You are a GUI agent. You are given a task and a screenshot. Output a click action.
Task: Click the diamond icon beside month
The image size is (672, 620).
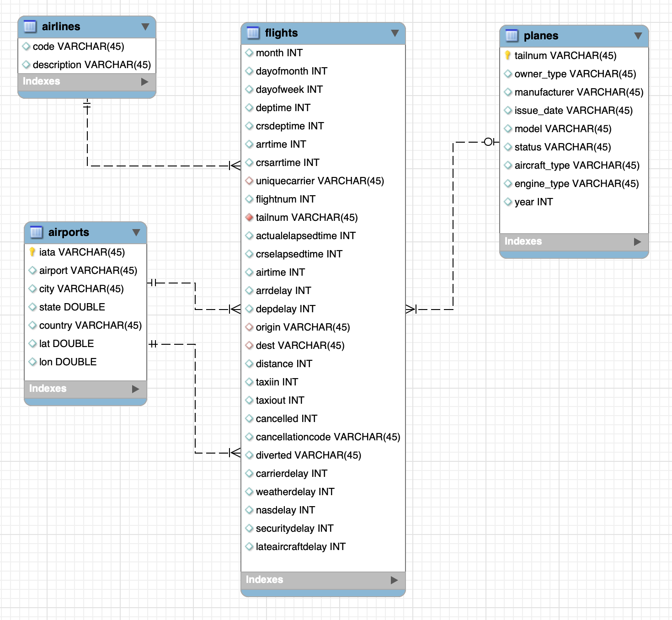249,53
